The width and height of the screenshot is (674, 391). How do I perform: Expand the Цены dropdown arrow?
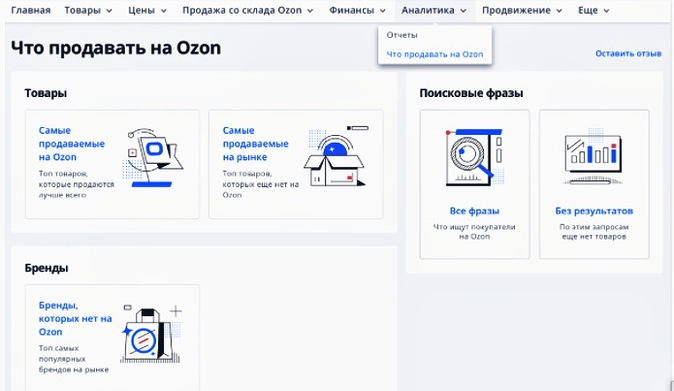(x=163, y=11)
